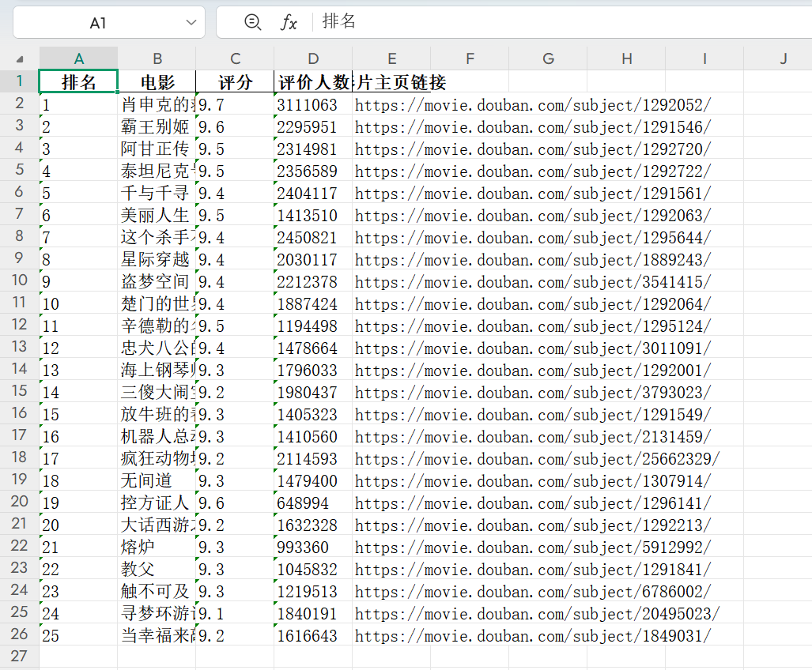Viewport: 812px width, 670px height.
Task: Click the zoom magnifier icon in formula bar
Action: 252,22
